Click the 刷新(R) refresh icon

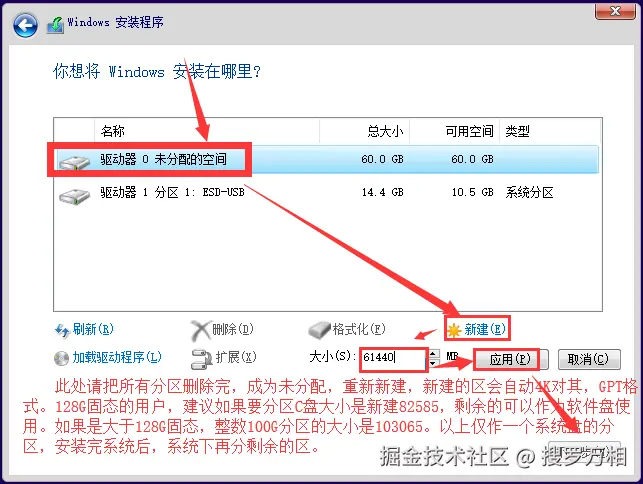(62, 330)
